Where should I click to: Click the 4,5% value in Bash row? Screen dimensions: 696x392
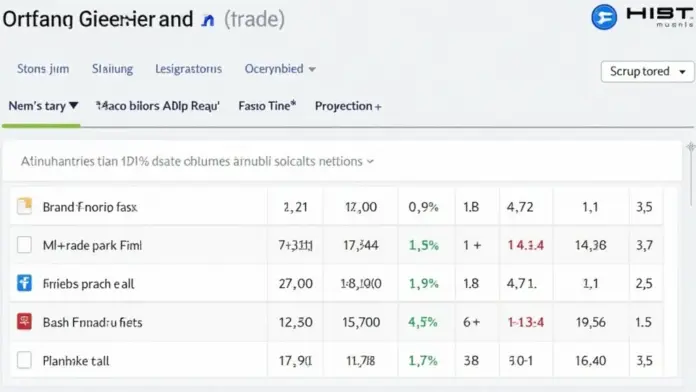[x=423, y=322]
